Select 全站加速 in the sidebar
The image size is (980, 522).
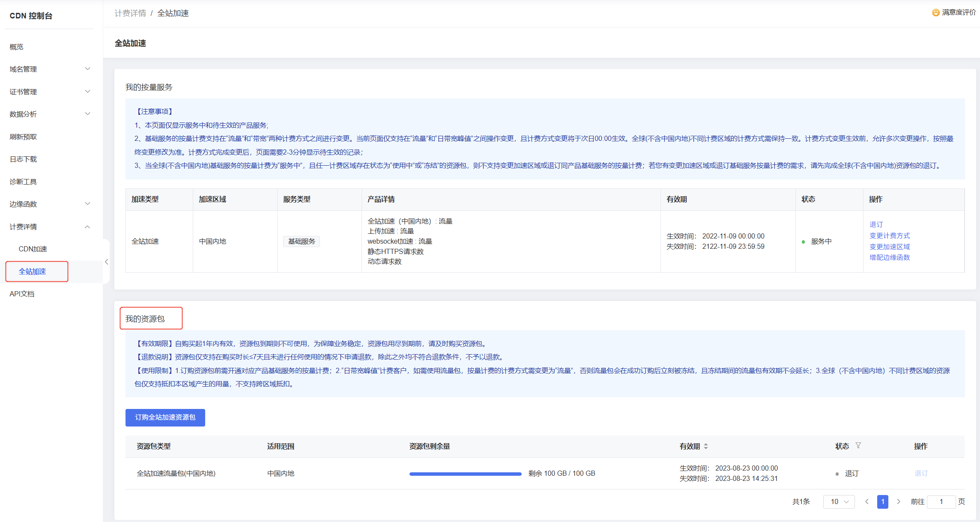point(33,271)
